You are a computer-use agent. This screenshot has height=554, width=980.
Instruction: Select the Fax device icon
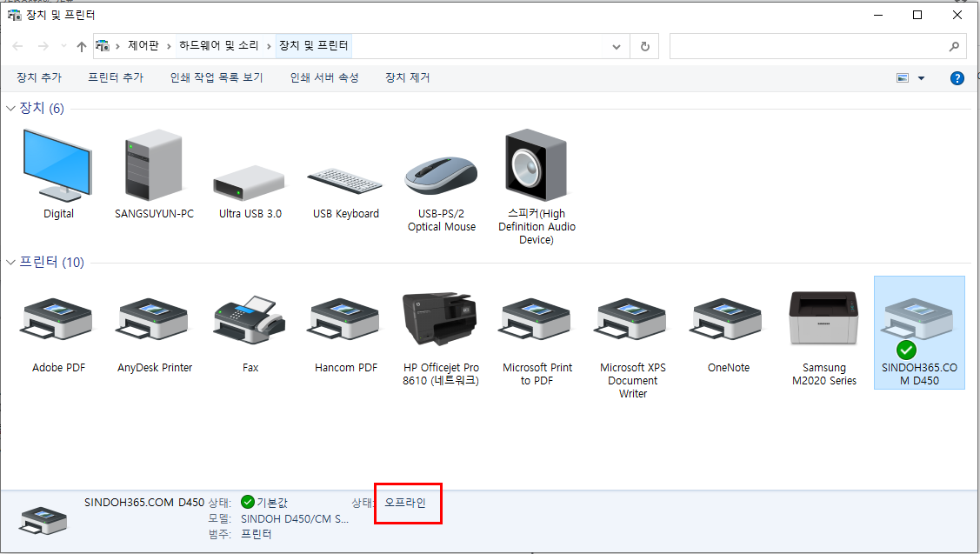250,319
